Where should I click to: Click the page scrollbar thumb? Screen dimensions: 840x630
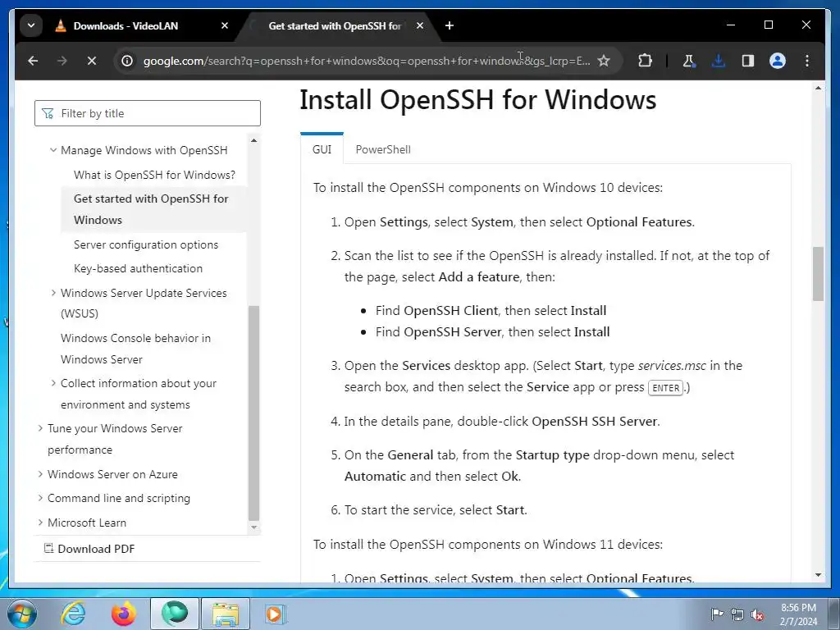click(818, 273)
